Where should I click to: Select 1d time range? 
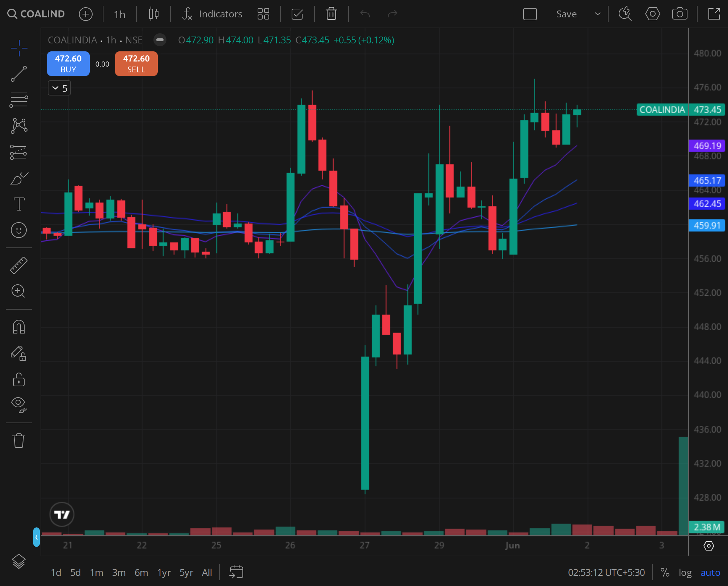click(x=56, y=573)
